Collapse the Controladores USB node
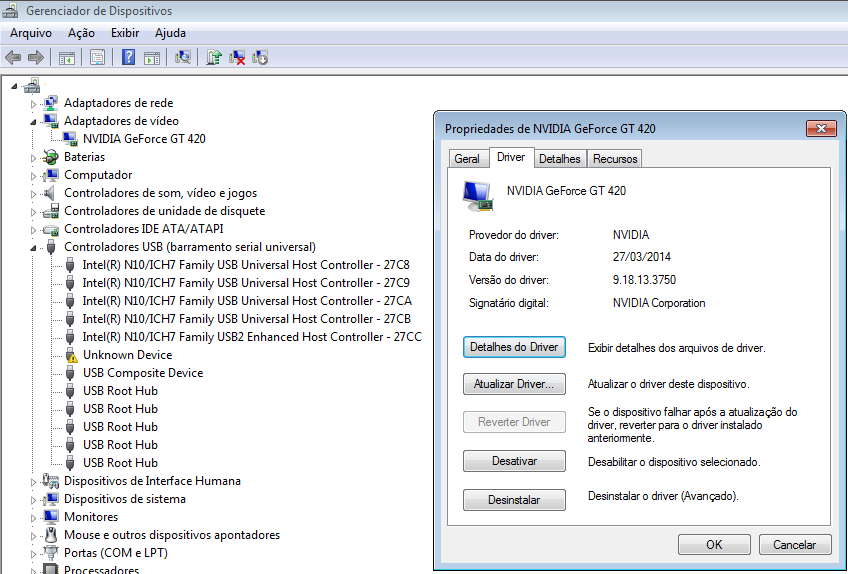848x574 pixels. click(34, 248)
